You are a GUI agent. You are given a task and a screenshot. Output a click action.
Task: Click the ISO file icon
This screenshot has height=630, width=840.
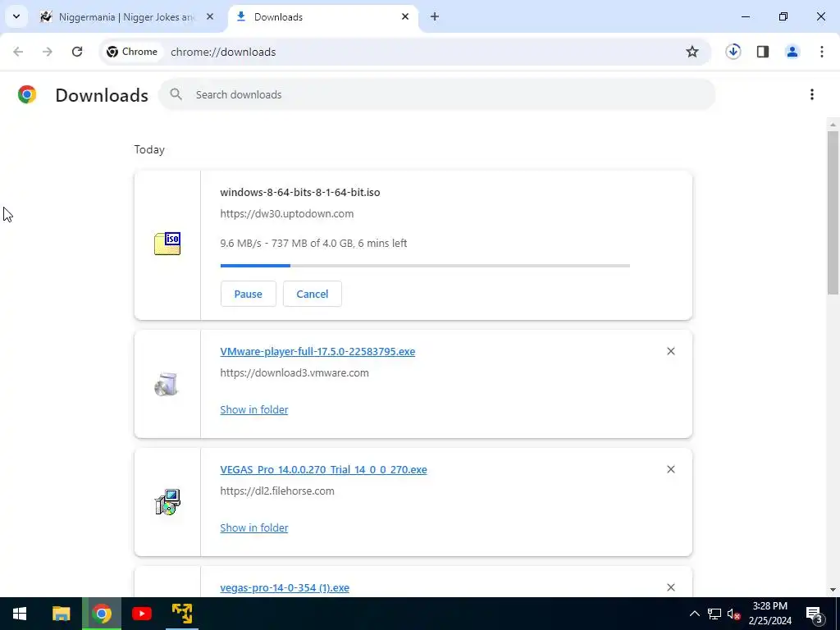coord(167,244)
